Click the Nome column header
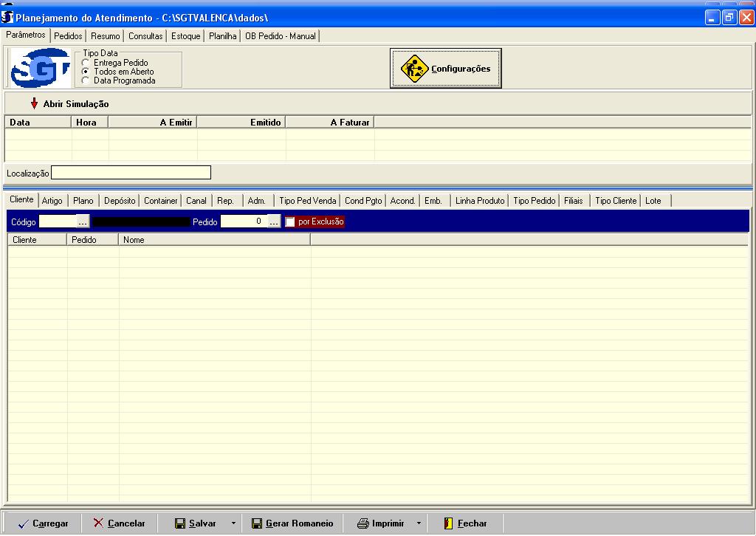This screenshot has height=536, width=756. tap(214, 240)
